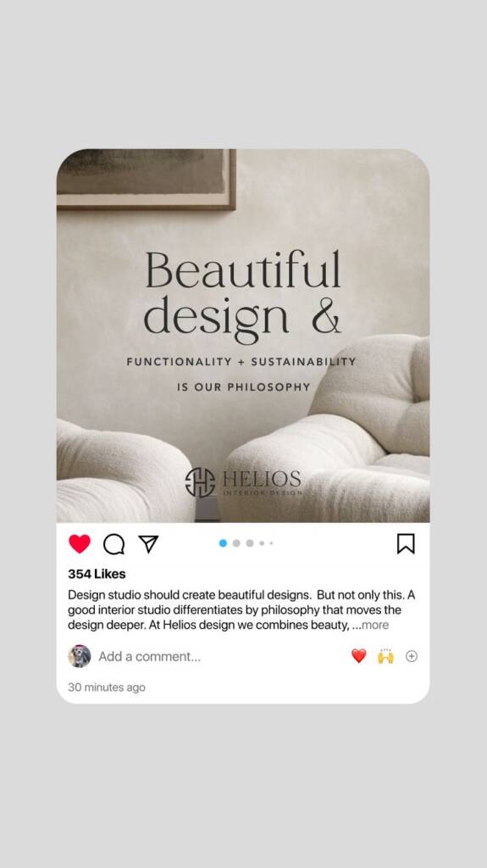Click the Add a comment field
The height and width of the screenshot is (868, 487).
point(149,657)
